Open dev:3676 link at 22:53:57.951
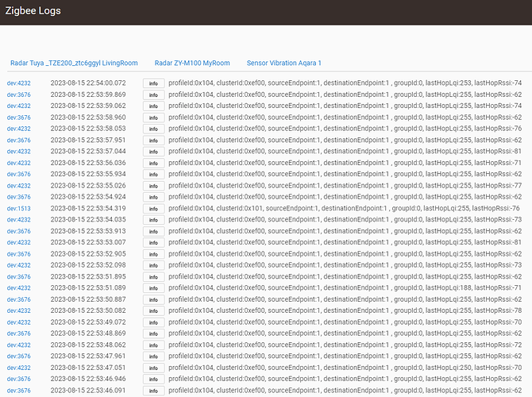The width and height of the screenshot is (532, 397). 19,140
